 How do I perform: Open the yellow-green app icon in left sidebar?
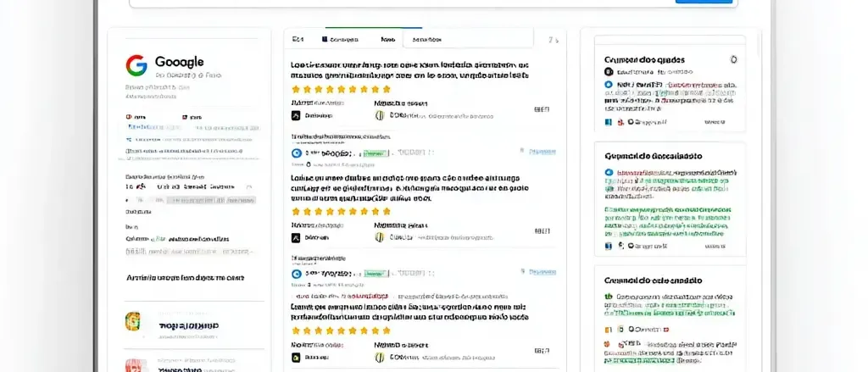[133, 322]
